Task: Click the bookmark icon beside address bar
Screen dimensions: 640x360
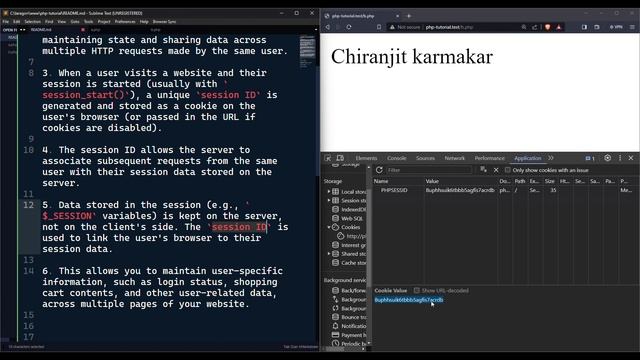Action: point(379,27)
